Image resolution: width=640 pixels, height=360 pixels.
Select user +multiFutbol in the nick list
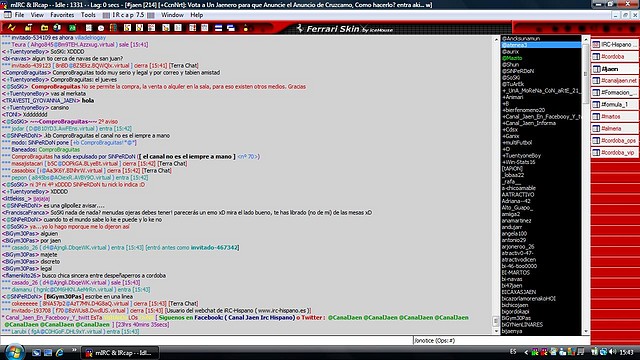(x=517, y=143)
